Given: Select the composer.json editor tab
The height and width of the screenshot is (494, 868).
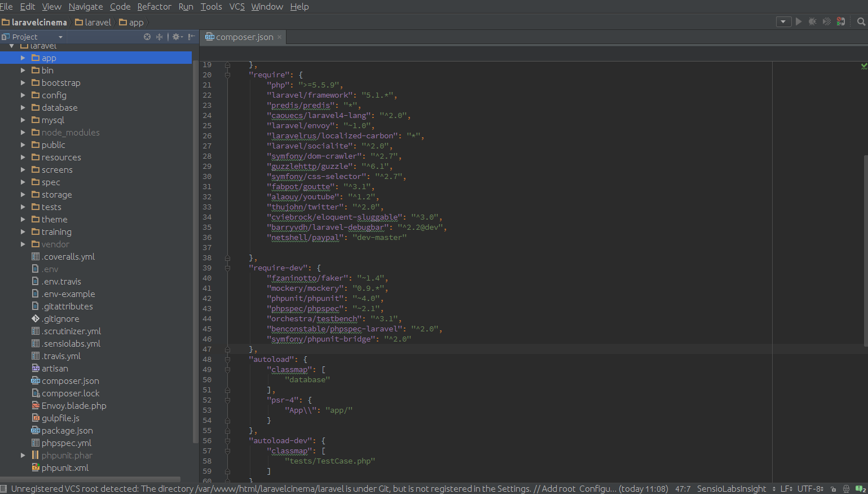Looking at the screenshot, I should click(x=244, y=37).
